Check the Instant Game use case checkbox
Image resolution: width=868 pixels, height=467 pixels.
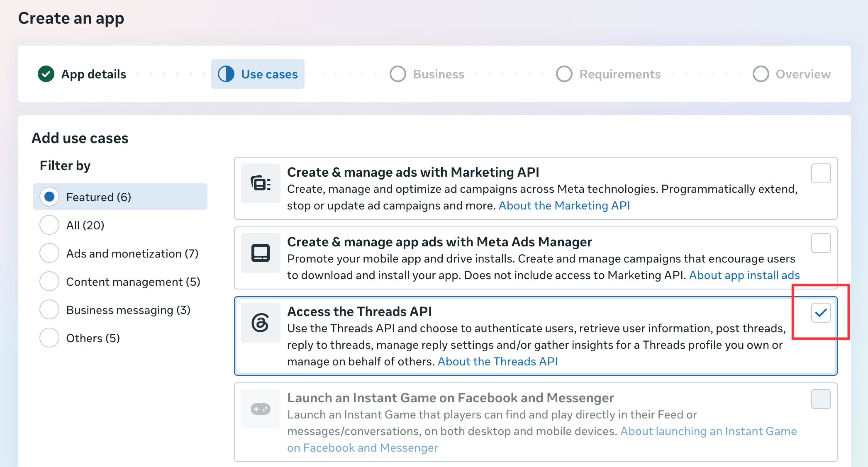pos(821,399)
